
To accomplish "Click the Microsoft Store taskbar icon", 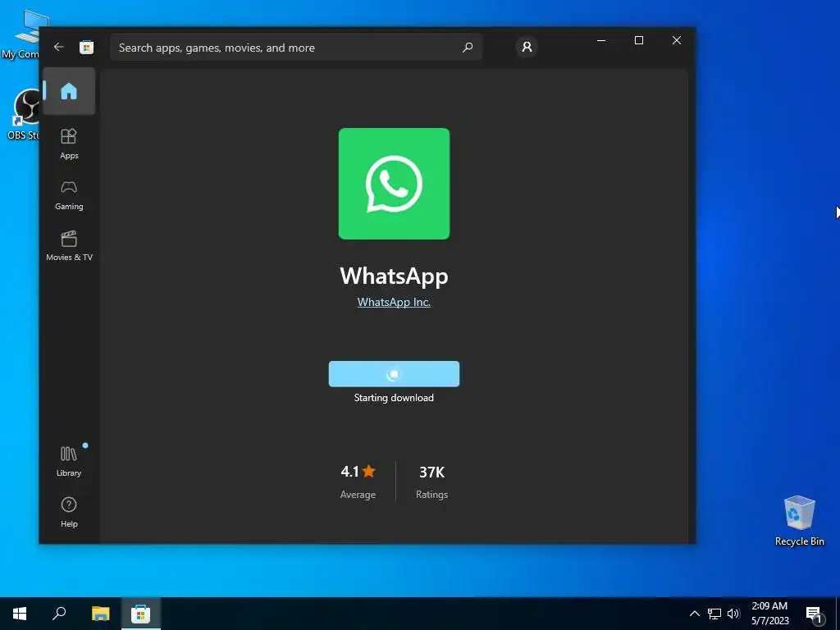I will [x=141, y=614].
